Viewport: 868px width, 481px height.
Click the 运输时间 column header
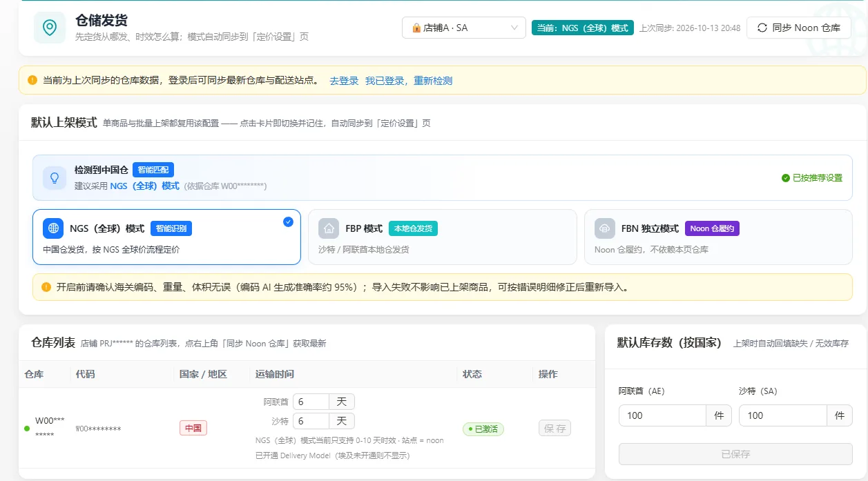point(275,374)
